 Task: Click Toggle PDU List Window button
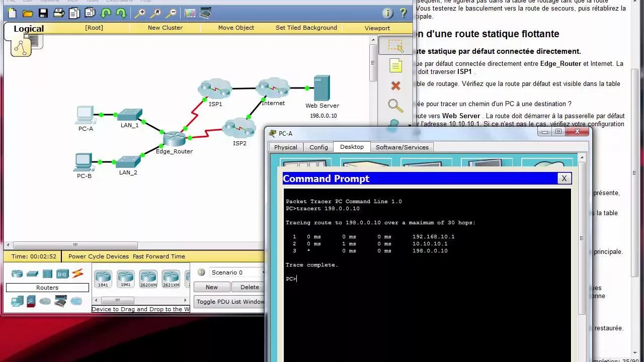coord(230,302)
